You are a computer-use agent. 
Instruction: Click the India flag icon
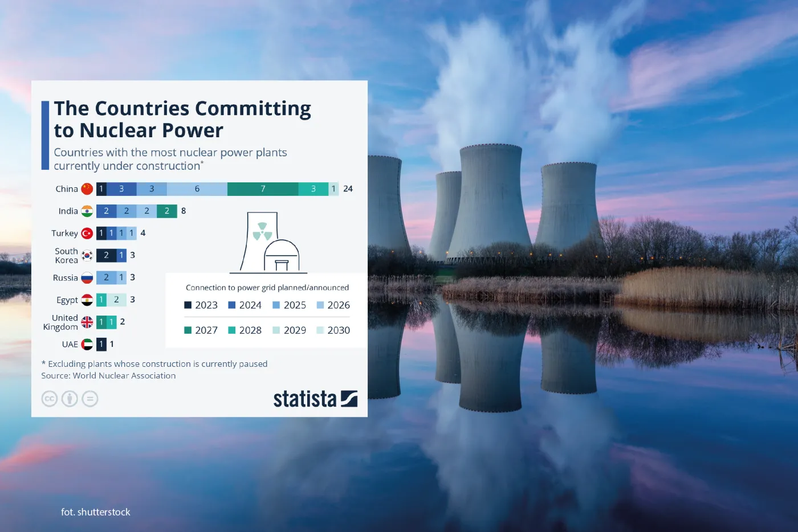pos(87,211)
